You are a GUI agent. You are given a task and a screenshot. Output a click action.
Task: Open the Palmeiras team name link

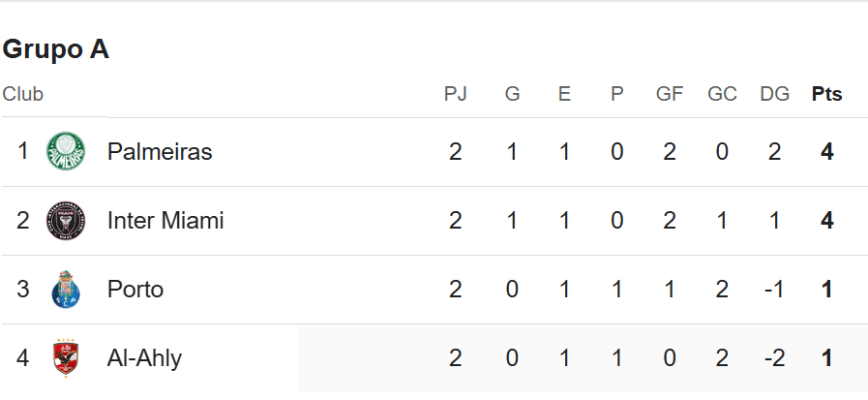160,151
